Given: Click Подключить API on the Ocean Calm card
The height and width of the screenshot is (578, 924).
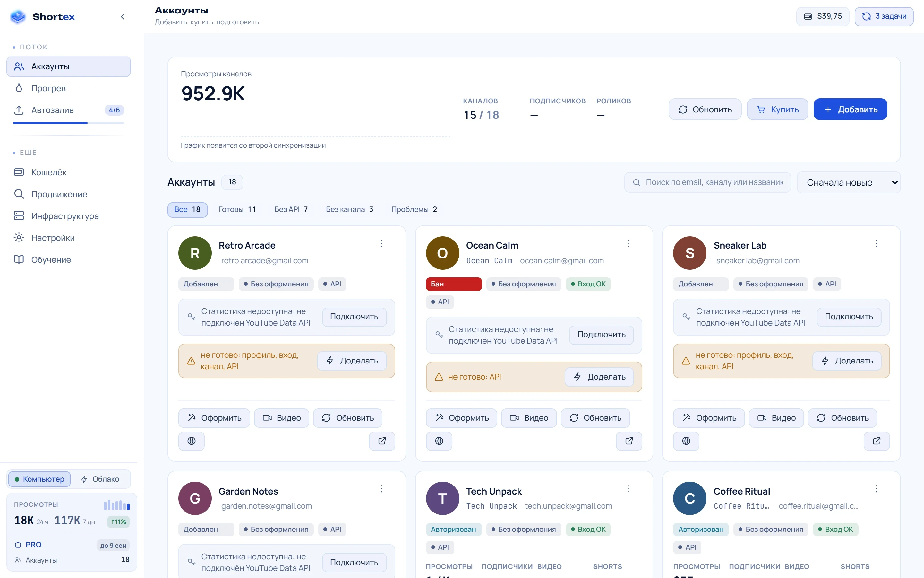Looking at the screenshot, I should point(601,335).
